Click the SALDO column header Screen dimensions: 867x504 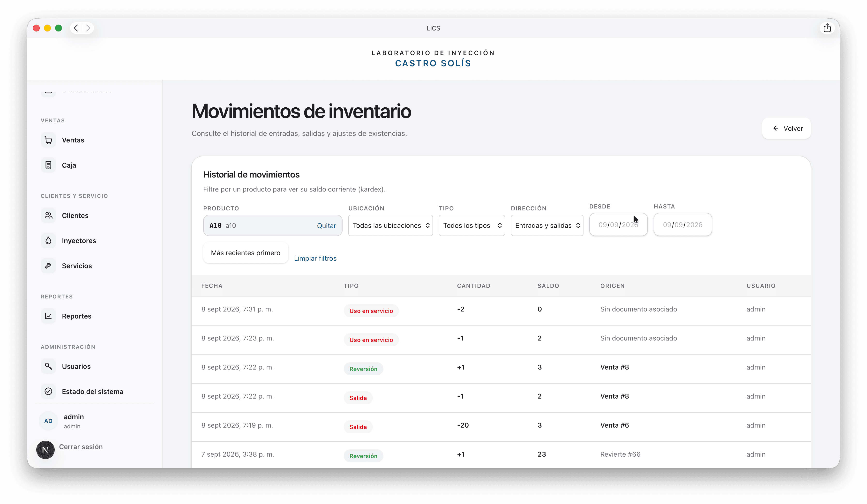[x=548, y=286]
